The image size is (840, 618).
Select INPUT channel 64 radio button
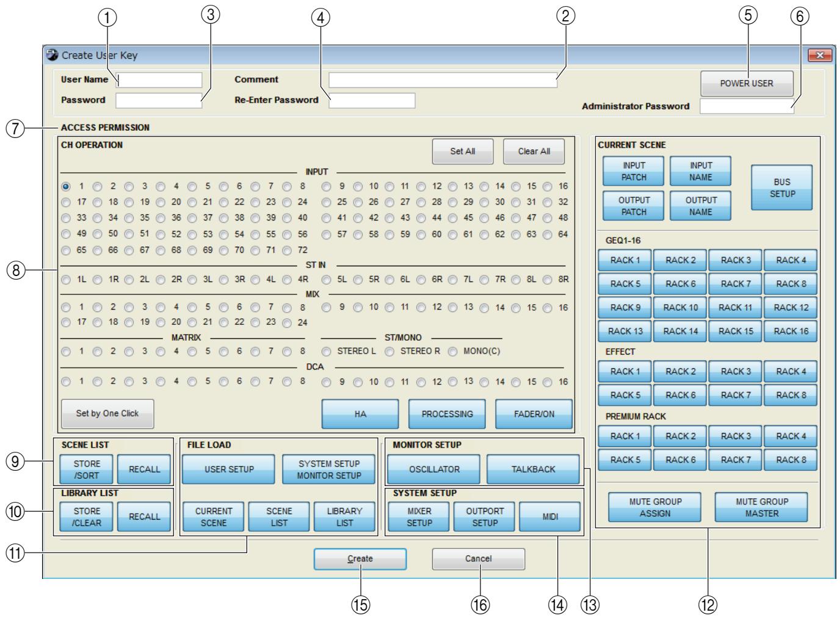(547, 234)
